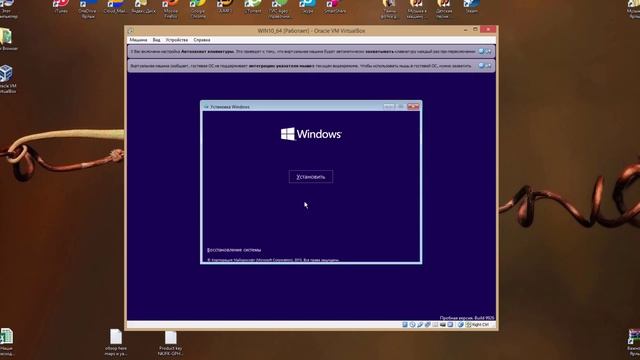
Task: Open Восстановление системы link
Action: tap(234, 250)
